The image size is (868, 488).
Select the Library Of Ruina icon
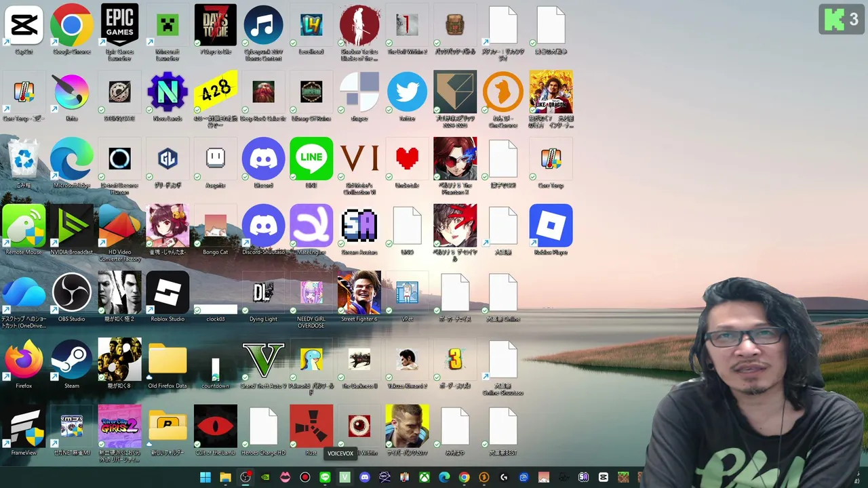311,92
